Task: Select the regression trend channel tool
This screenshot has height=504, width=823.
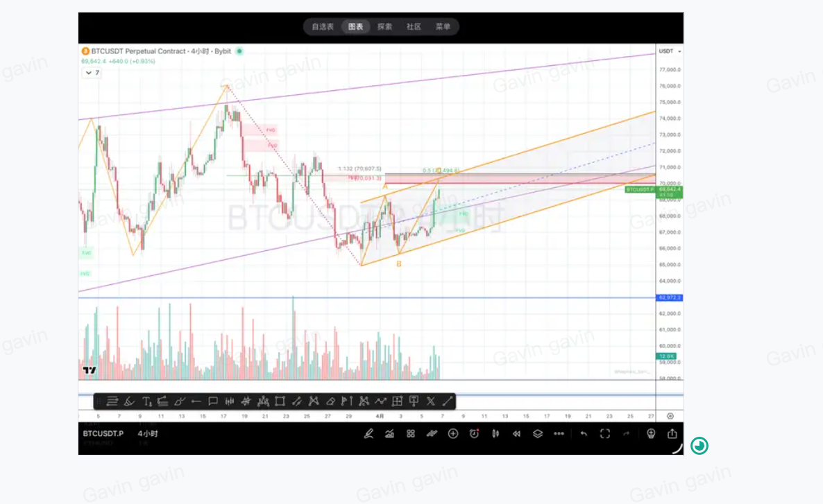Action: [162, 401]
